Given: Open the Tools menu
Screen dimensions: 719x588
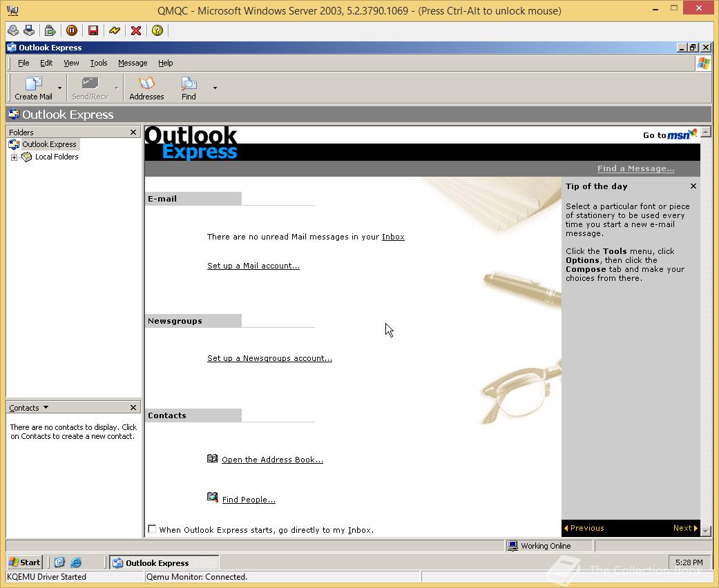Looking at the screenshot, I should (x=99, y=63).
